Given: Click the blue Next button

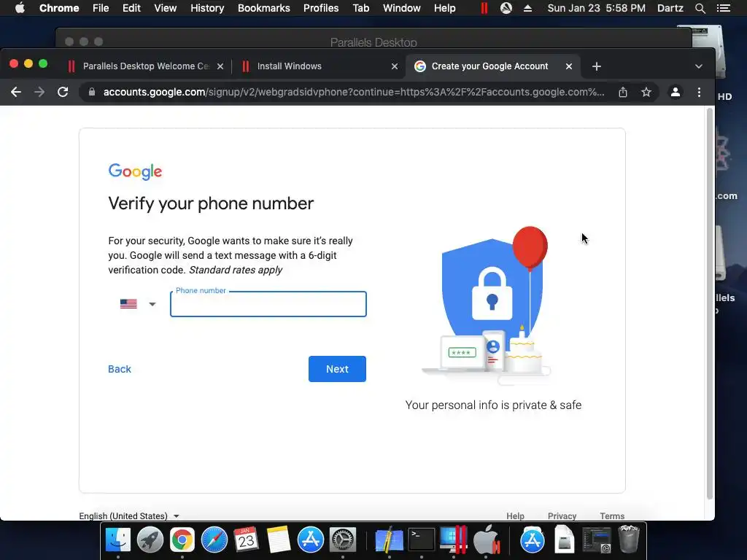Looking at the screenshot, I should tap(337, 369).
